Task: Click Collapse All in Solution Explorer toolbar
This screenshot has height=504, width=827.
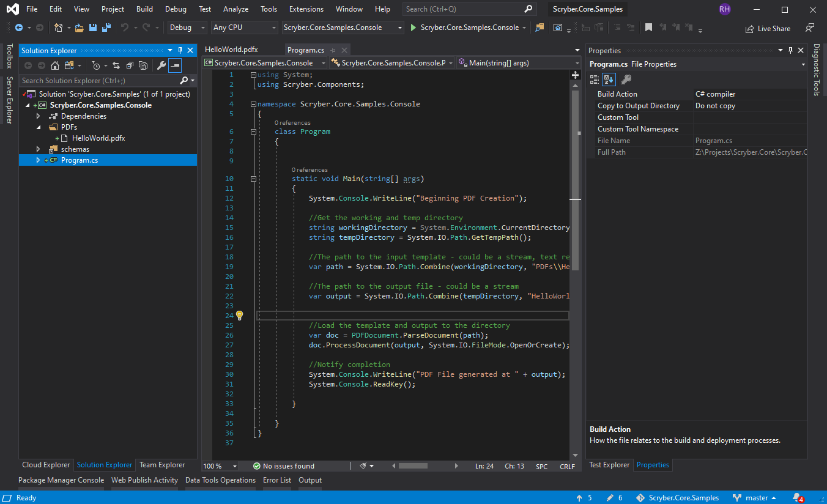Action: tap(130, 65)
